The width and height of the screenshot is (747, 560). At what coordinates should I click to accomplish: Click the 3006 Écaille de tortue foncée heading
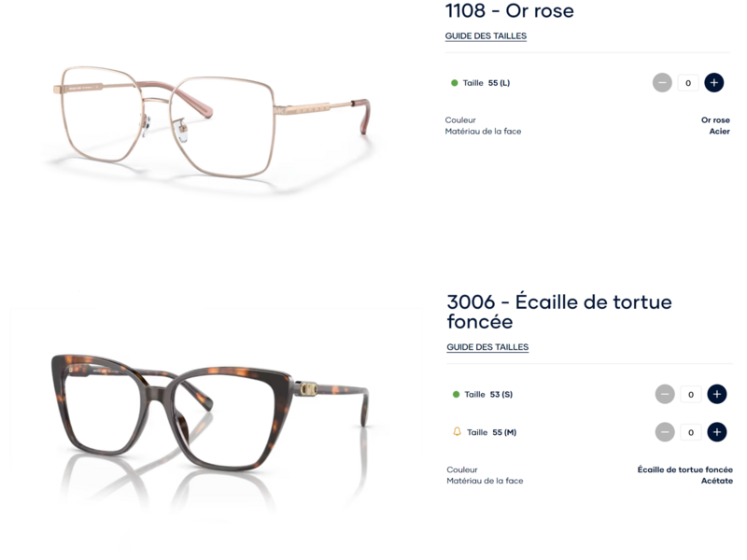pos(558,312)
